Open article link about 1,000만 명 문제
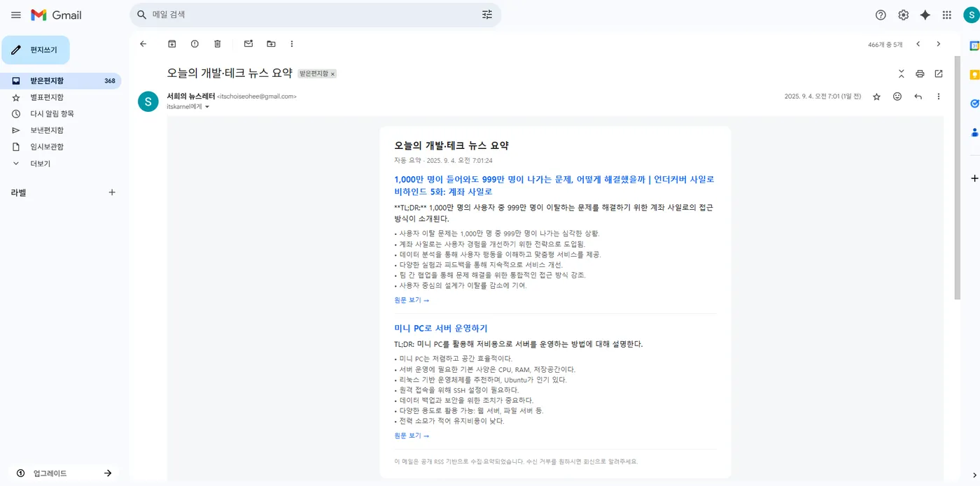980x486 pixels. click(x=554, y=185)
